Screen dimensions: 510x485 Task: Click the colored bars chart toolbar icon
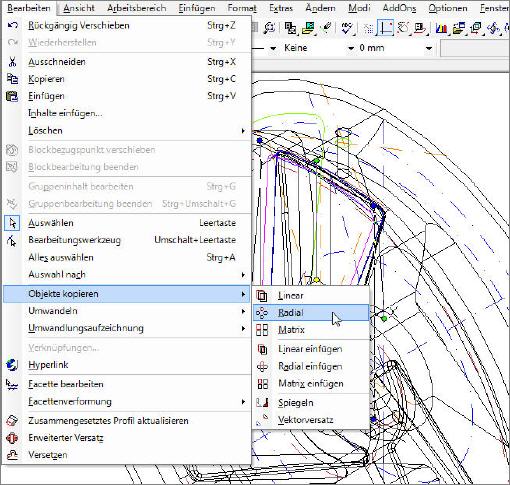pyautogui.click(x=441, y=28)
